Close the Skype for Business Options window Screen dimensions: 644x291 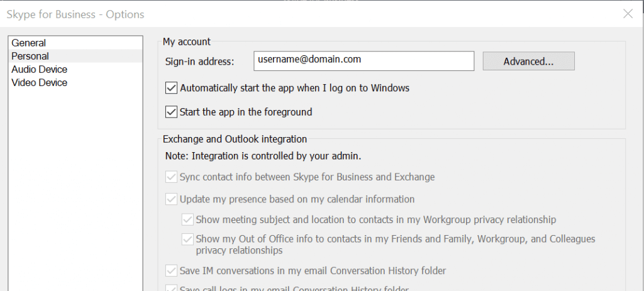click(627, 14)
